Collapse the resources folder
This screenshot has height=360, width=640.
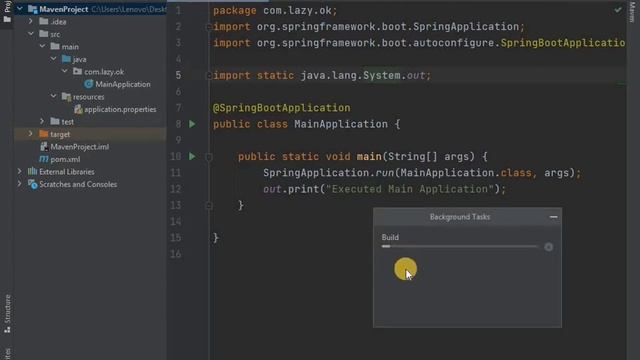(x=53, y=96)
